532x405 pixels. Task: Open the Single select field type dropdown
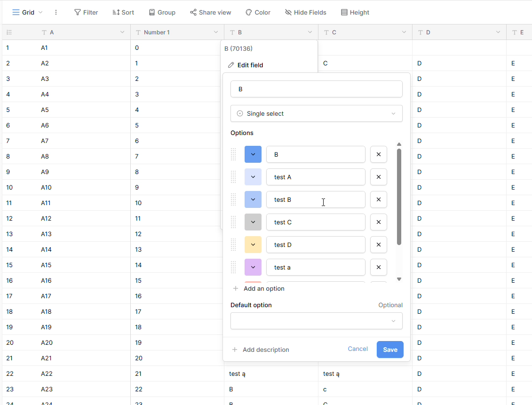tap(316, 114)
